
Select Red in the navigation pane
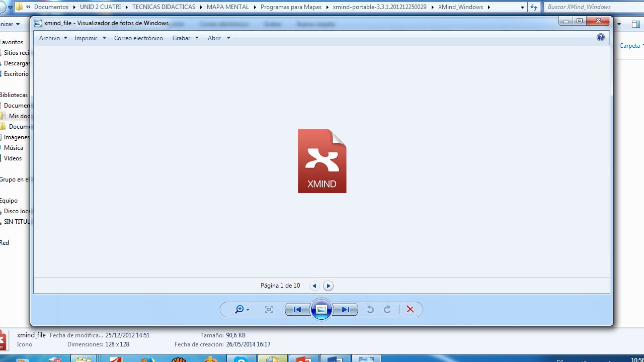pos(5,243)
